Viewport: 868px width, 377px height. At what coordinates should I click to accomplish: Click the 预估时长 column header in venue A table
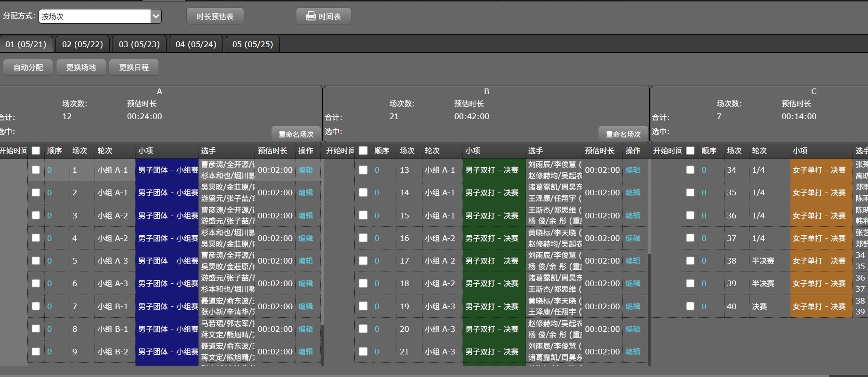(x=272, y=151)
